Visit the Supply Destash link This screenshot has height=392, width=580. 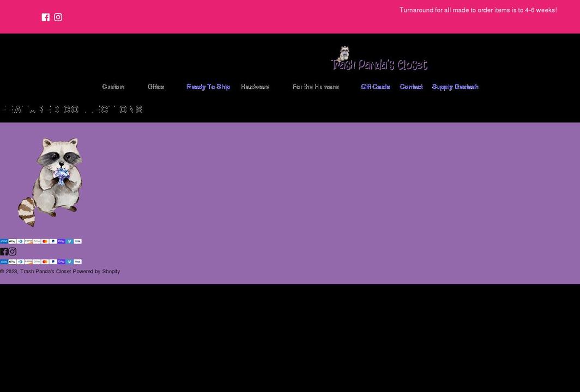pyautogui.click(x=455, y=87)
